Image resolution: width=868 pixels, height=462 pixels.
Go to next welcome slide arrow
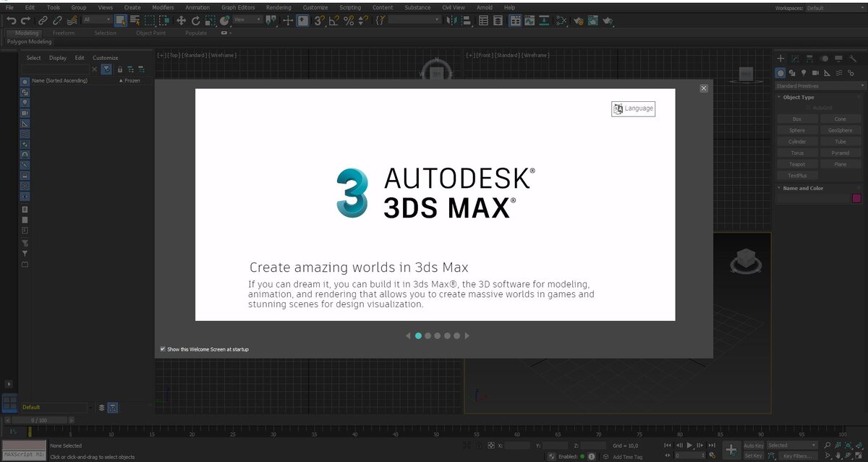tap(467, 335)
